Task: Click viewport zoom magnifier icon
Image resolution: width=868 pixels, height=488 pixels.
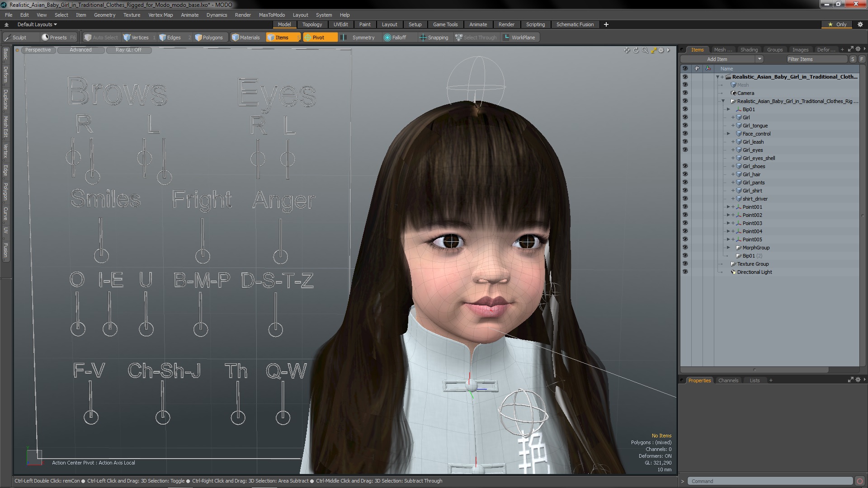Action: (645, 50)
